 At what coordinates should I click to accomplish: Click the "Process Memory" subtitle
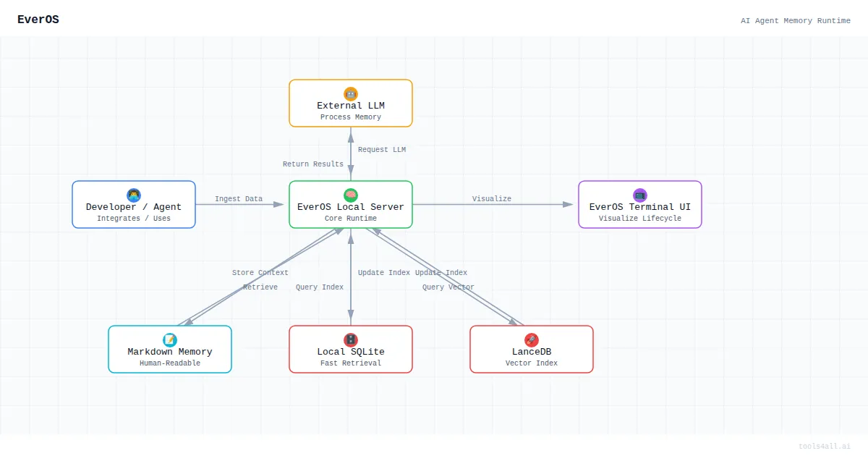coord(351,117)
